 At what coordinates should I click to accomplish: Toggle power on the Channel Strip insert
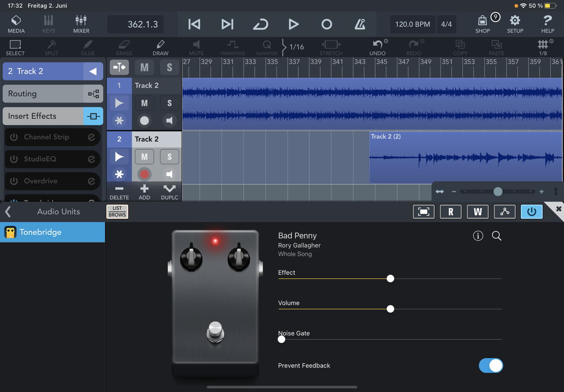(14, 137)
